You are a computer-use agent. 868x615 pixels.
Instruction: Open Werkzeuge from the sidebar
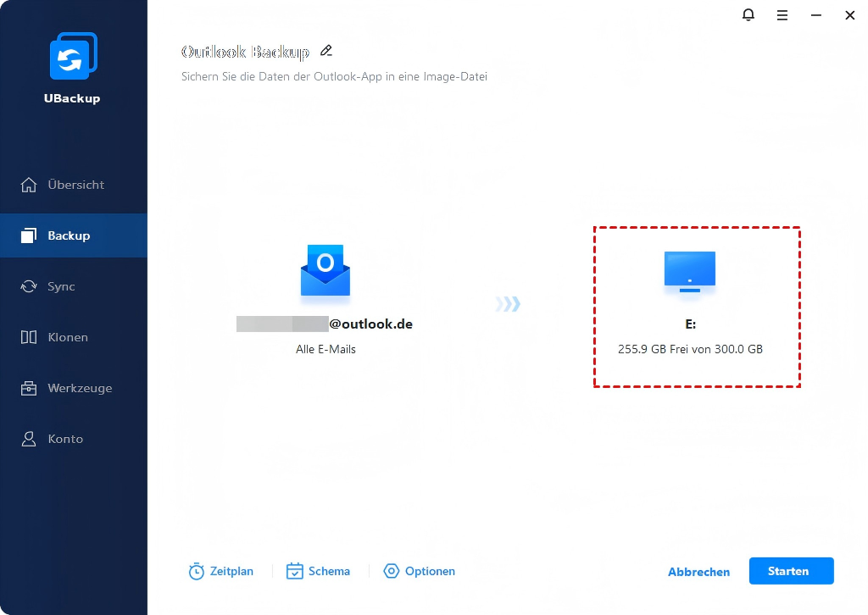pos(79,388)
